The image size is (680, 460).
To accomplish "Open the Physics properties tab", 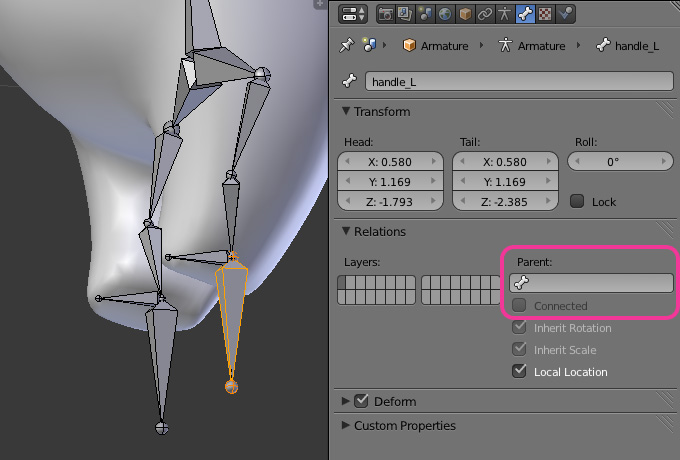I will [x=565, y=14].
